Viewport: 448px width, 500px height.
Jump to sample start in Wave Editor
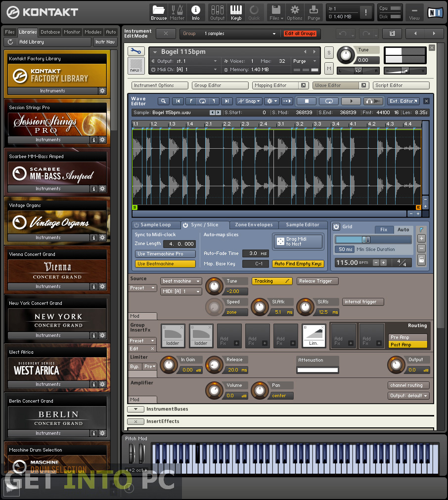pos(178,101)
